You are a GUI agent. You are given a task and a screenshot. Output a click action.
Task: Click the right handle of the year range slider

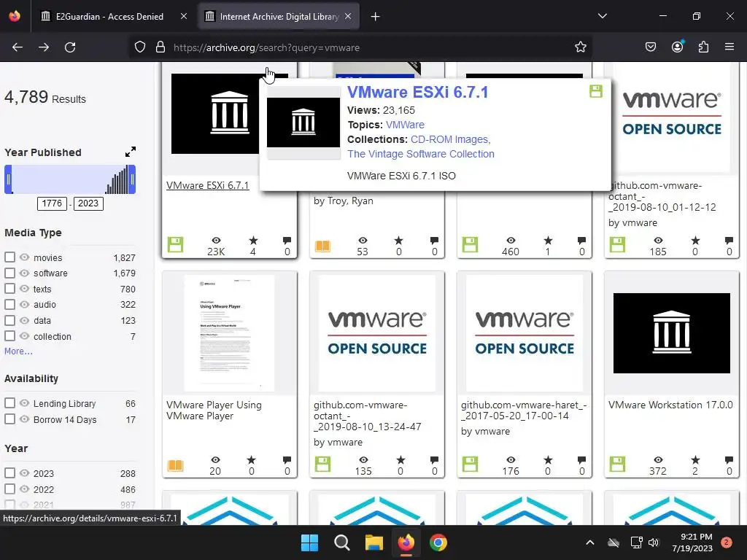[132, 179]
